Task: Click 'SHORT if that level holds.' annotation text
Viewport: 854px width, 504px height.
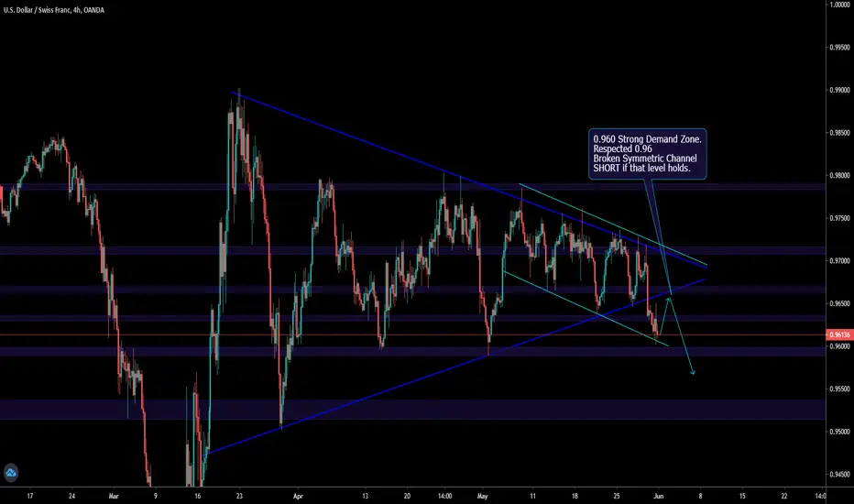Action: pyautogui.click(x=641, y=169)
